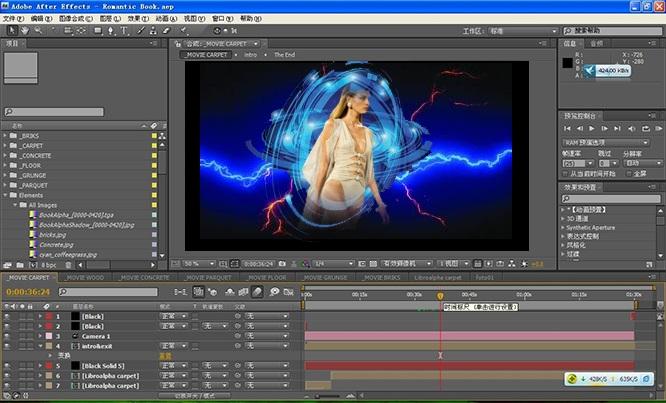This screenshot has height=403, width=666.
Task: Jump to first frame in preview controls
Action: (569, 129)
